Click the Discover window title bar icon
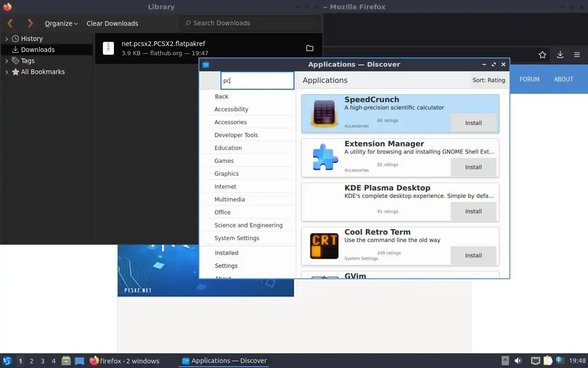The image size is (588, 368). point(206,64)
